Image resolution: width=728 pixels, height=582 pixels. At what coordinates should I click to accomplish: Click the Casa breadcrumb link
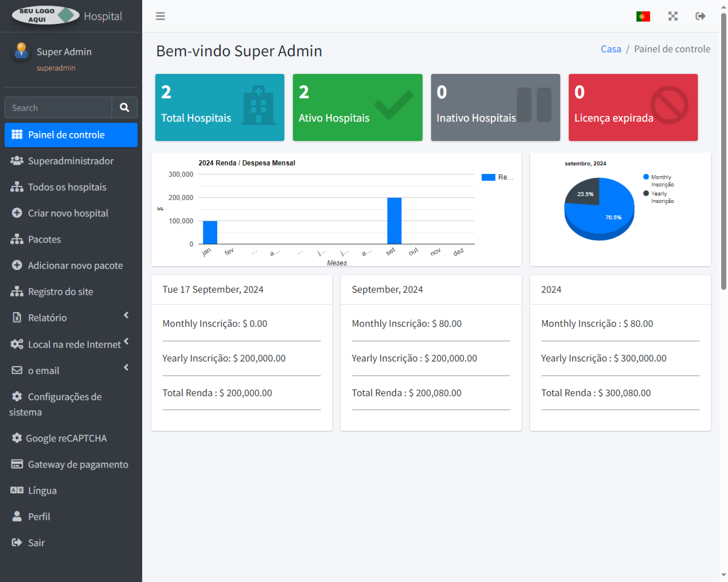[x=610, y=49]
